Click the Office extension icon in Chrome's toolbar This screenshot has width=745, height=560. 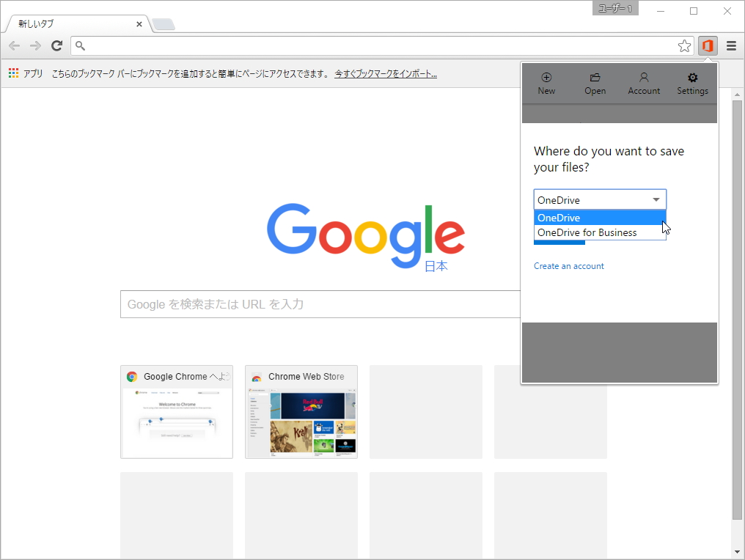click(x=707, y=45)
